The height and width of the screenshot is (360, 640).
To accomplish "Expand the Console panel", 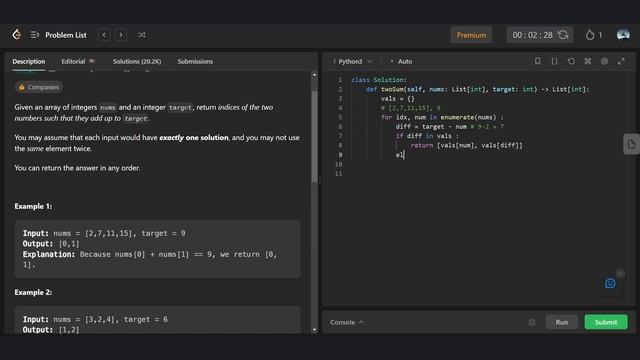I will [347, 322].
